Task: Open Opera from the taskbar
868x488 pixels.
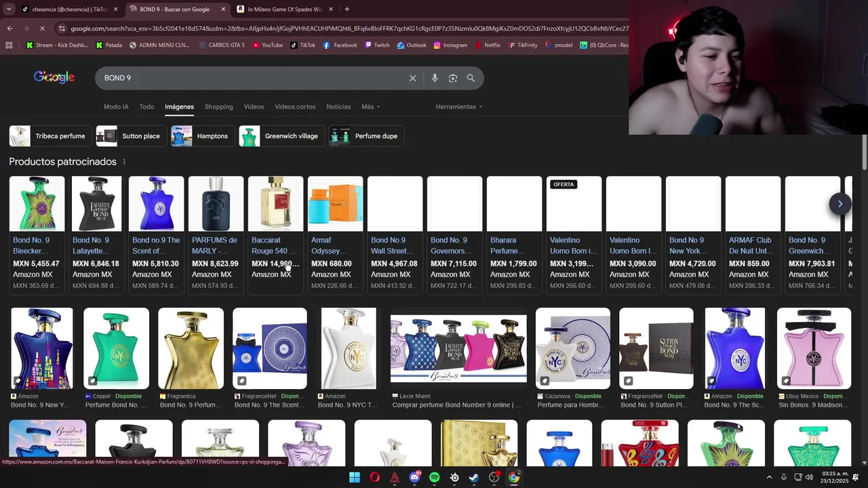Action: (374, 477)
